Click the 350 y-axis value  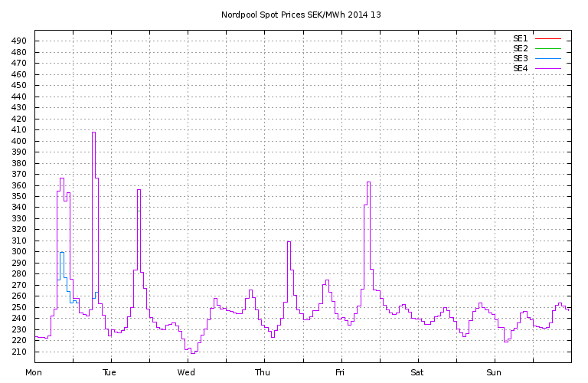[x=18, y=196]
